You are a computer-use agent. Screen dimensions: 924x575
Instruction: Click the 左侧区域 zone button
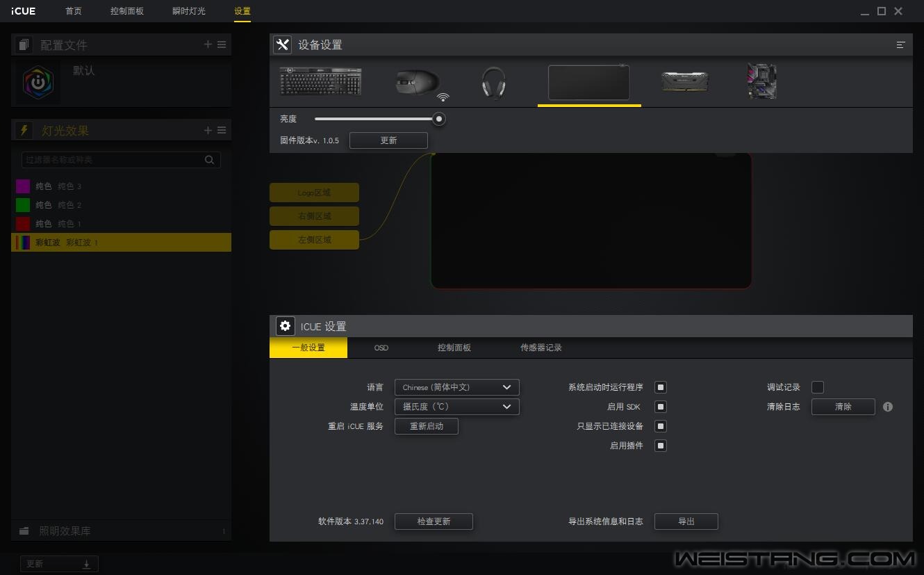(314, 240)
